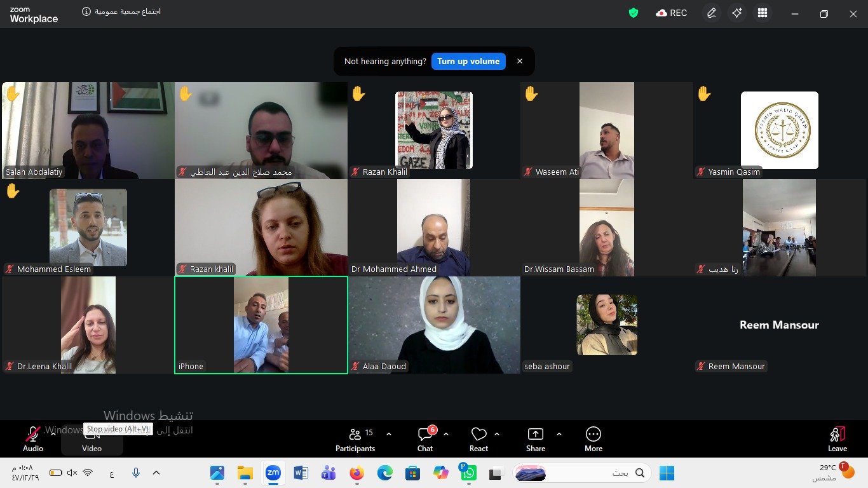Select Dr Mohammed Ahmed's video tile

pyautogui.click(x=434, y=227)
